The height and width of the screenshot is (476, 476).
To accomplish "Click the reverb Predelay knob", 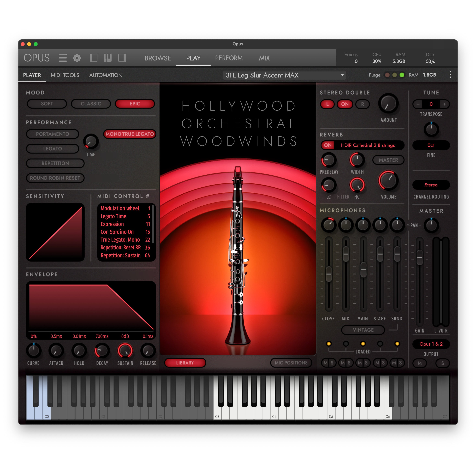I will [329, 160].
